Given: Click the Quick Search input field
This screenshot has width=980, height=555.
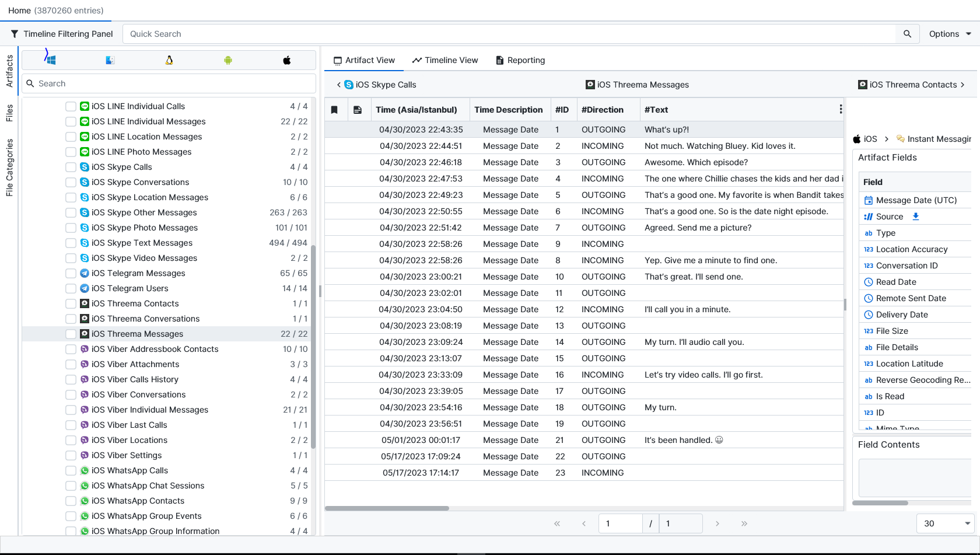Looking at the screenshot, I should click(508, 34).
